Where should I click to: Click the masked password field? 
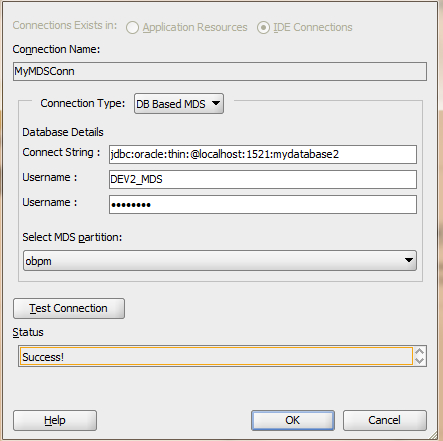pos(263,204)
